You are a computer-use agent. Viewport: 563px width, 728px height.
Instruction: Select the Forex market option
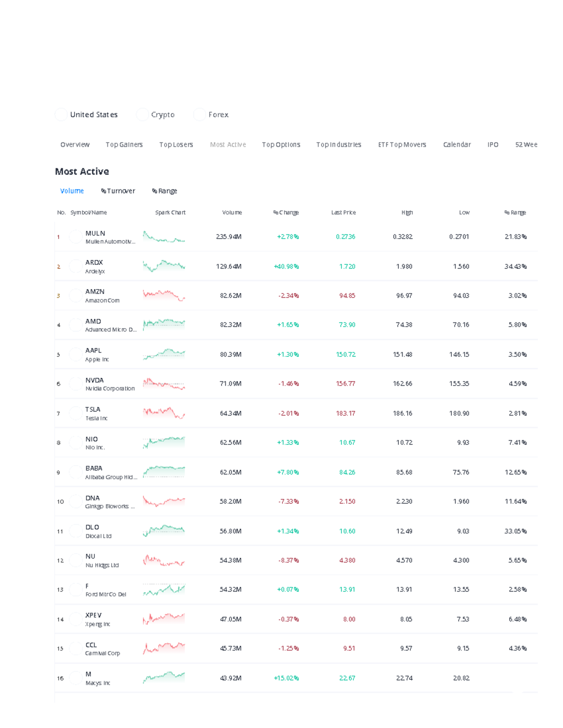point(199,114)
